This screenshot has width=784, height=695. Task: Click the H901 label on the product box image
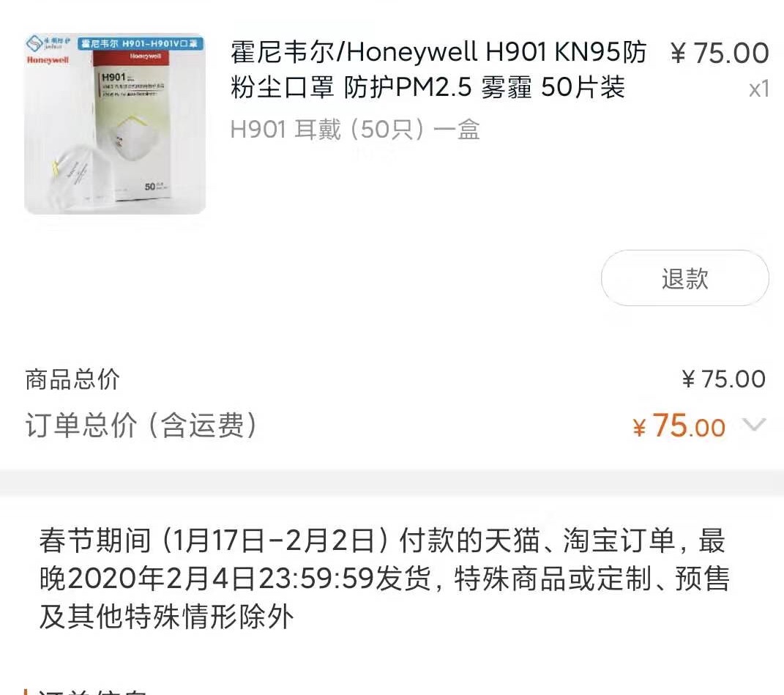click(113, 77)
